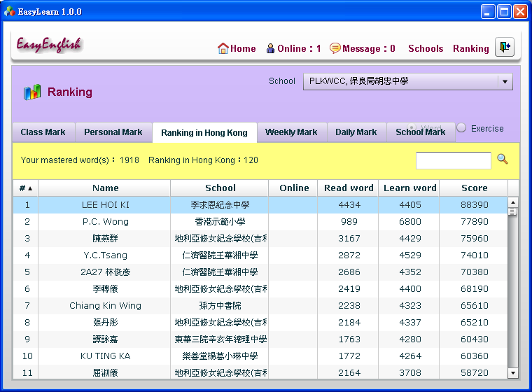Click the score 77890 cell
The width and height of the screenshot is (532, 392).
tap(475, 222)
